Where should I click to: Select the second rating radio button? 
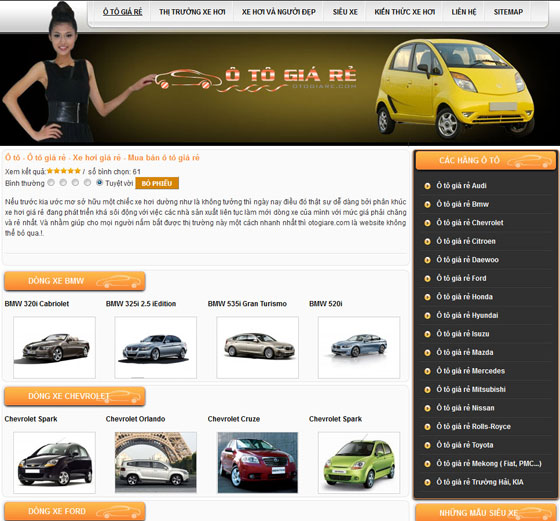pos(63,182)
